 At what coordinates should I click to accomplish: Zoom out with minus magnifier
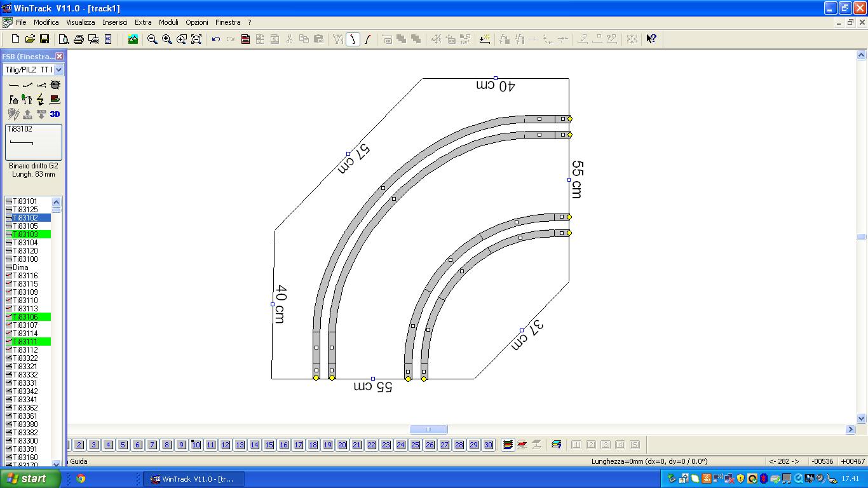point(153,39)
